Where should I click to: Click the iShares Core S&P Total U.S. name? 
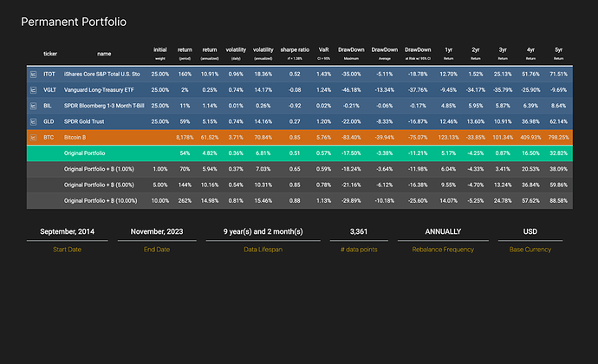[x=102, y=75]
